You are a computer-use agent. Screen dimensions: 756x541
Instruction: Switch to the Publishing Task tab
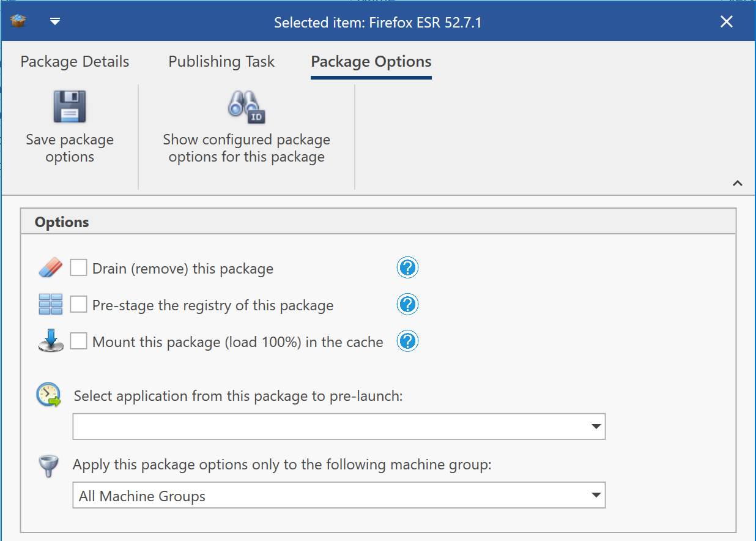tap(221, 62)
